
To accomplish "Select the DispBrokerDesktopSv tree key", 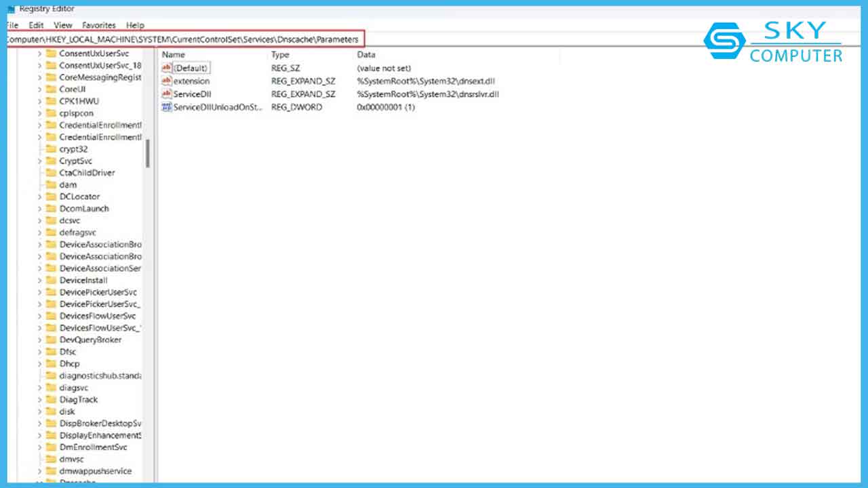I will [x=100, y=423].
